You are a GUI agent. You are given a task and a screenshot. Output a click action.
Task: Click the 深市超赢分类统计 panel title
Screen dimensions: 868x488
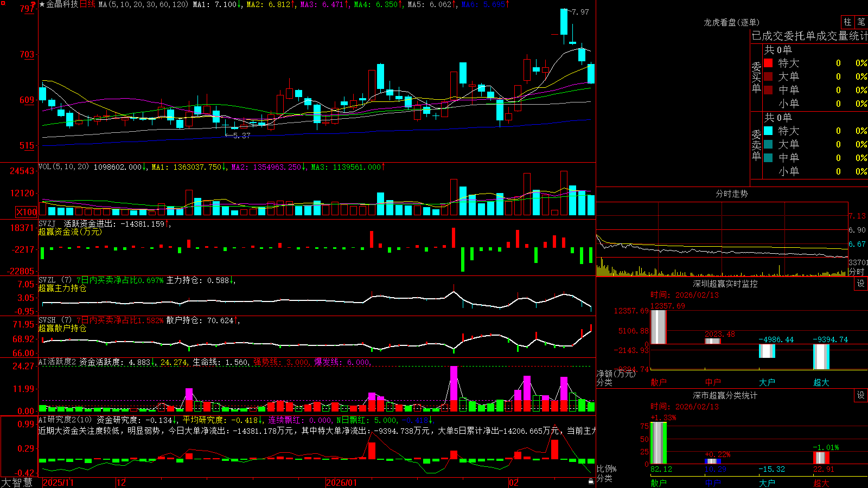[x=725, y=395]
